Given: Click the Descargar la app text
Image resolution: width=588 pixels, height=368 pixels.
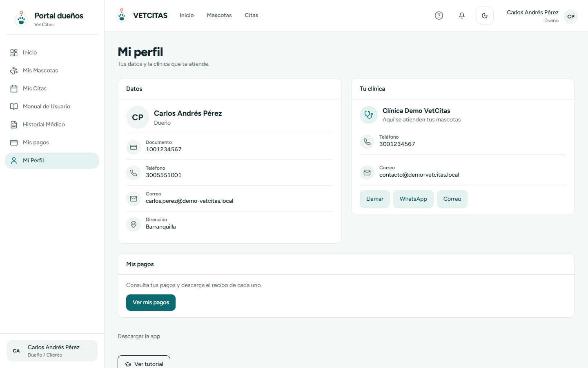Looking at the screenshot, I should coord(139,337).
